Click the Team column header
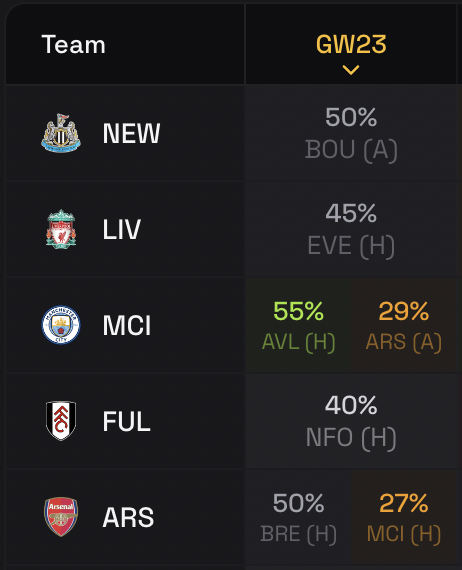This screenshot has height=570, width=462. point(73,44)
